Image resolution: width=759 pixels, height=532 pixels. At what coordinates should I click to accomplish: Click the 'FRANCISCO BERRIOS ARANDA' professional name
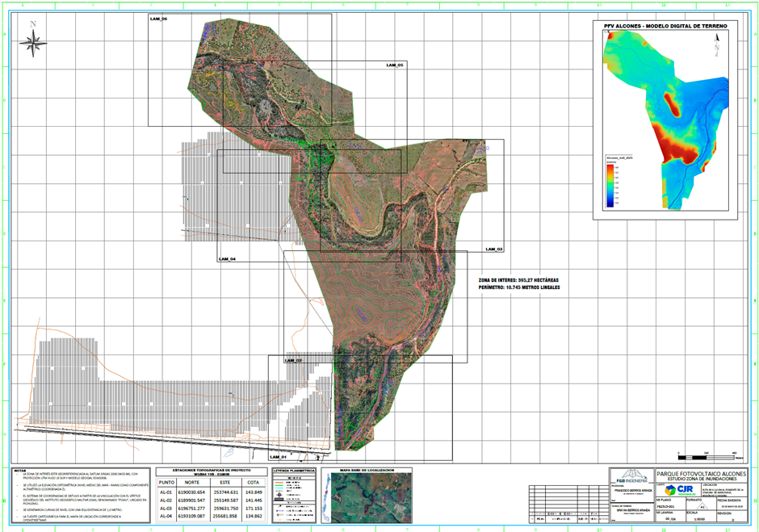point(633,490)
